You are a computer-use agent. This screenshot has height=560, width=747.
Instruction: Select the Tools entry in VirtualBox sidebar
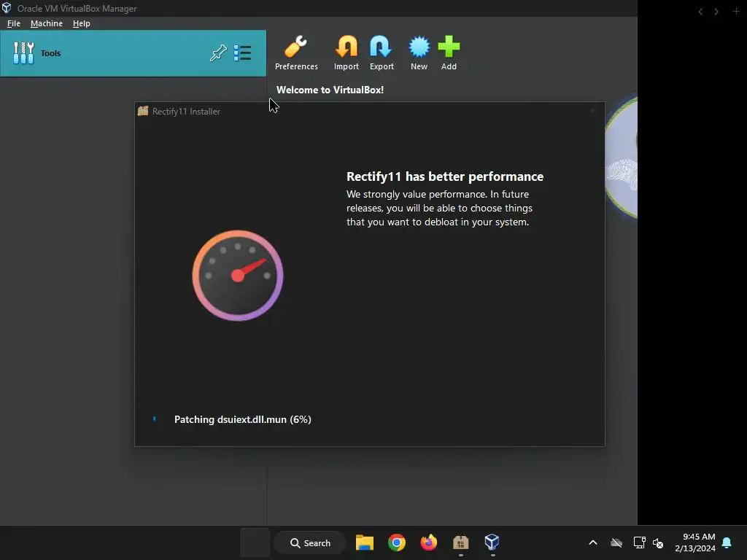[133, 53]
